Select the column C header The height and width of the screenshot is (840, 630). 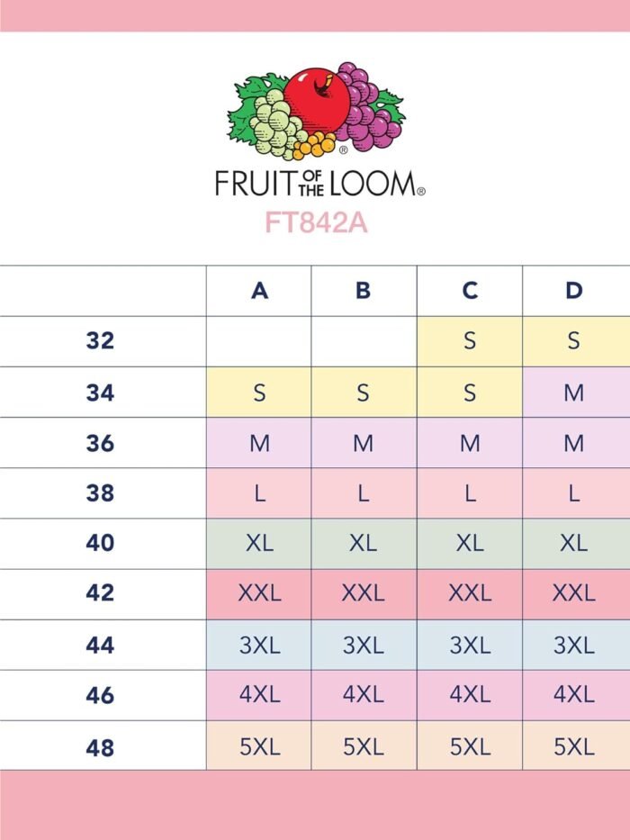(470, 291)
